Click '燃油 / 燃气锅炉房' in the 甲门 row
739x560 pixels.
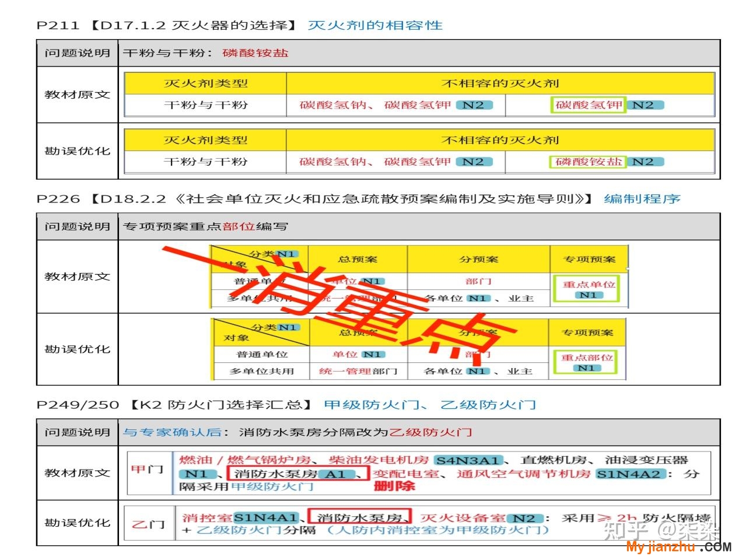coord(245,460)
